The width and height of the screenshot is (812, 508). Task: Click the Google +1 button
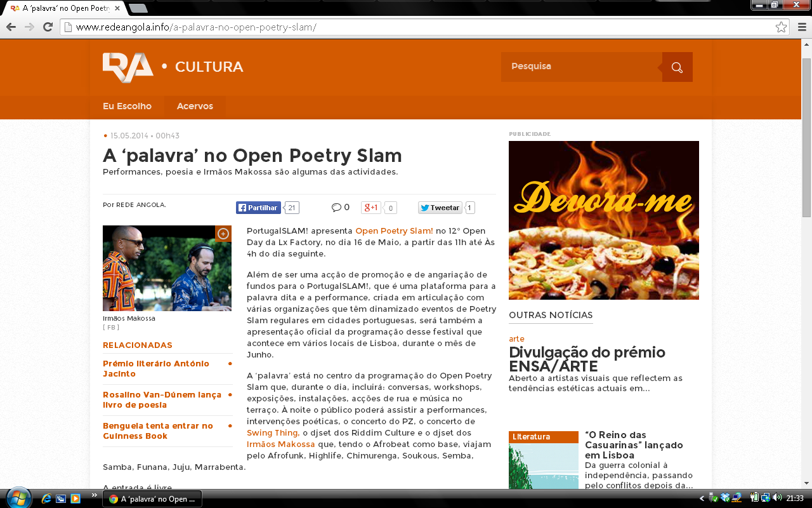click(370, 208)
